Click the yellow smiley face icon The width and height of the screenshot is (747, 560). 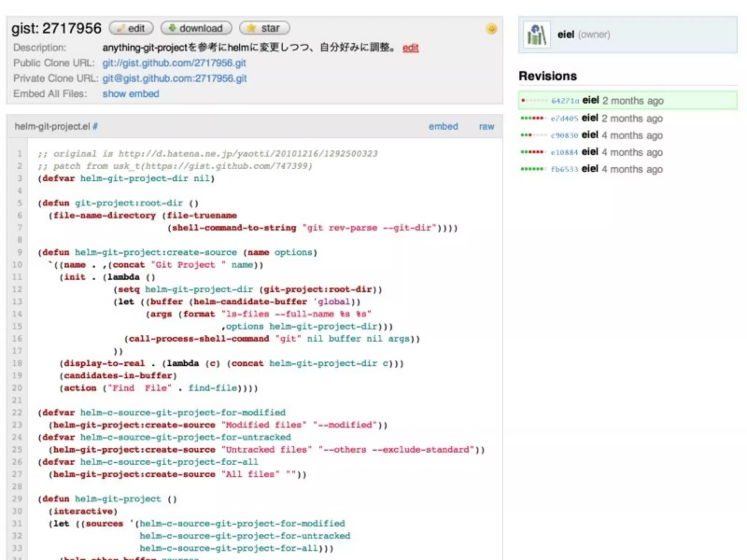tap(491, 28)
